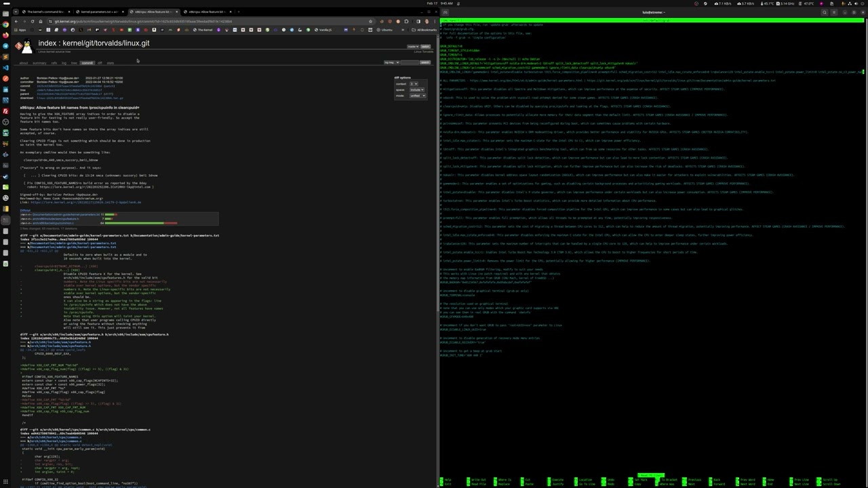Open new browser tab with plus

pos(239,12)
